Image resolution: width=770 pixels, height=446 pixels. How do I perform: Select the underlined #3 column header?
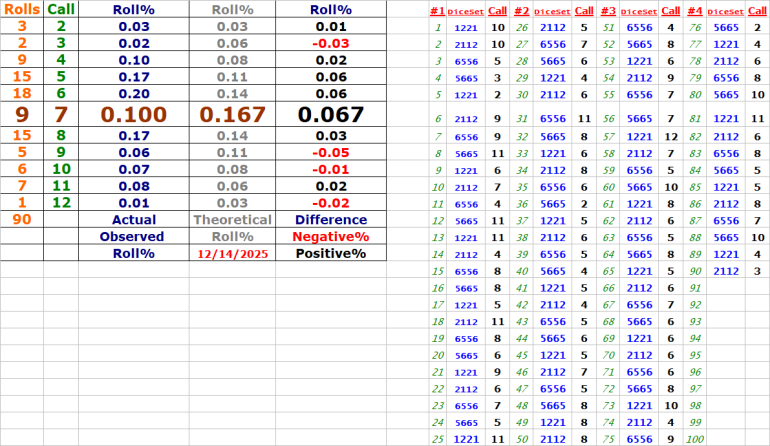(x=608, y=10)
